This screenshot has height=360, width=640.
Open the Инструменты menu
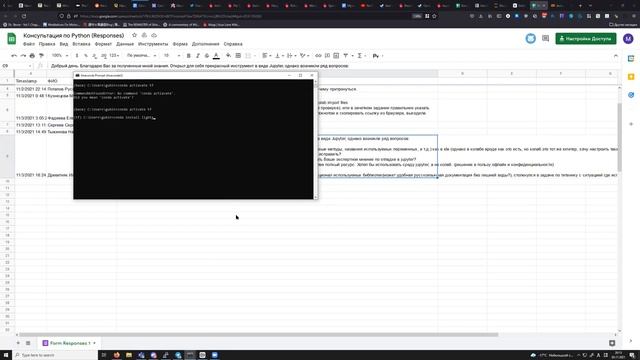tap(153, 44)
